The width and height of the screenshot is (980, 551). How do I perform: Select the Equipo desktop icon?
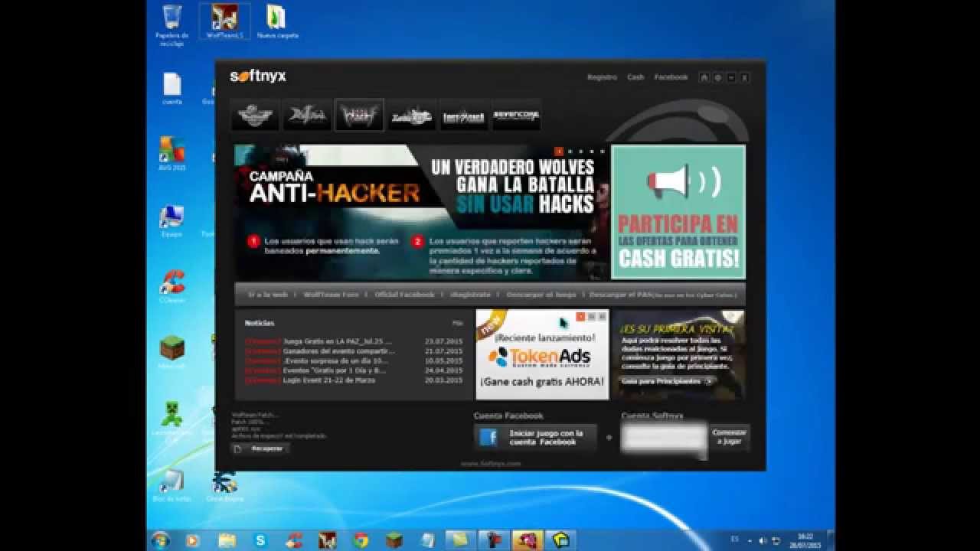[x=171, y=221]
